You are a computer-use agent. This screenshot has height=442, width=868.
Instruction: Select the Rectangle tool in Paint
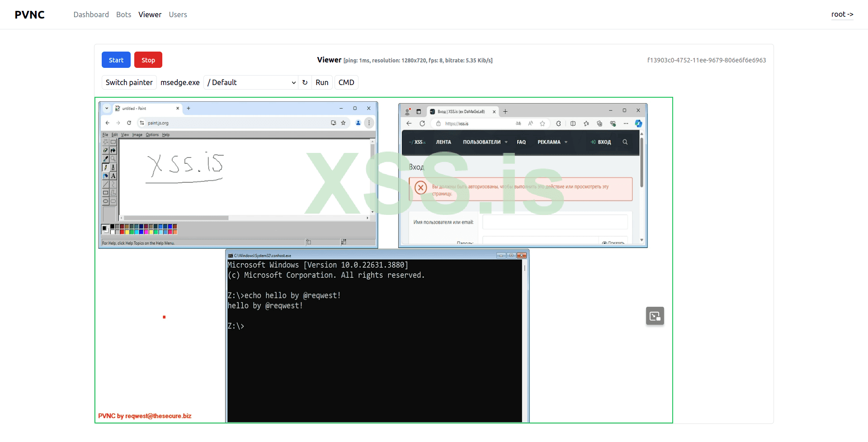coord(105,193)
